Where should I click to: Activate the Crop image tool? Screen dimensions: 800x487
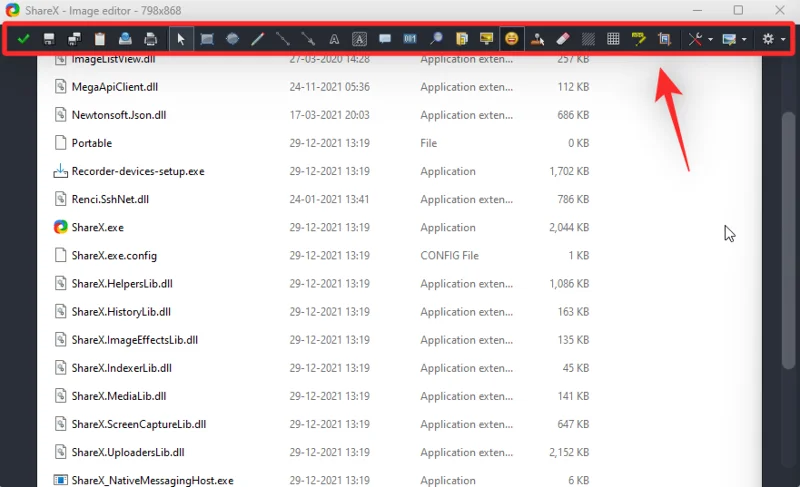(664, 39)
